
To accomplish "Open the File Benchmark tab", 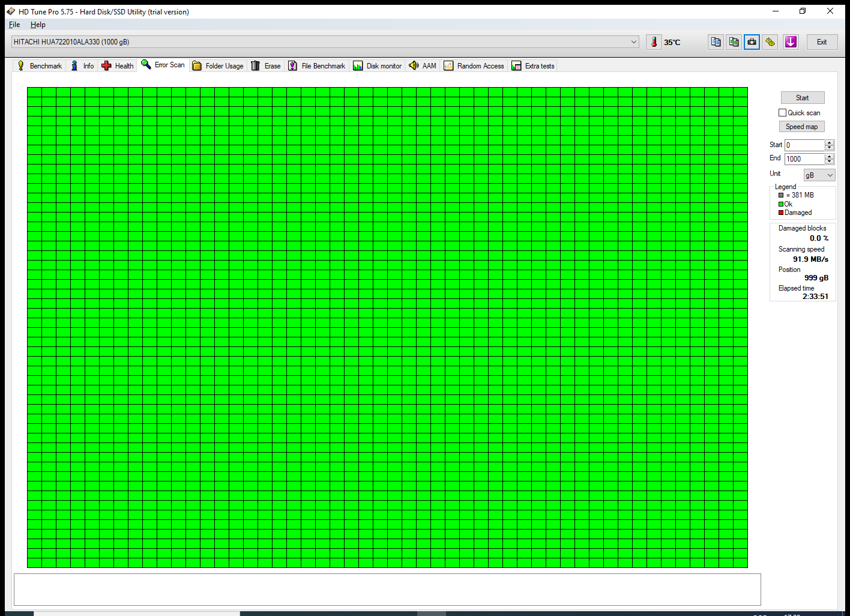I will click(317, 66).
